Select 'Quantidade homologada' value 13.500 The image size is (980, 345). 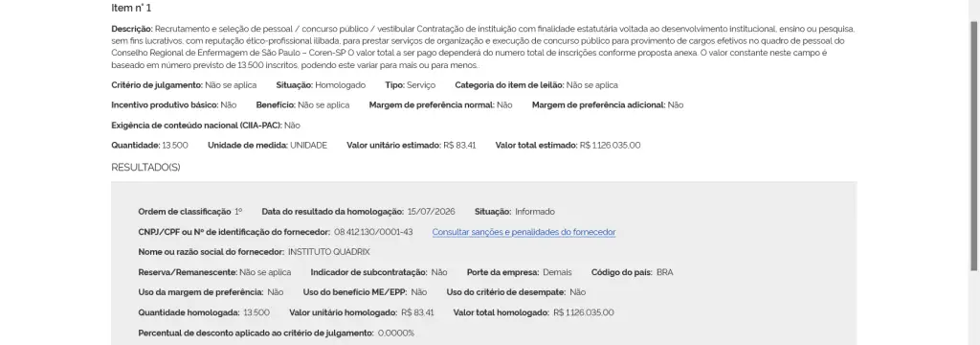coord(256,312)
